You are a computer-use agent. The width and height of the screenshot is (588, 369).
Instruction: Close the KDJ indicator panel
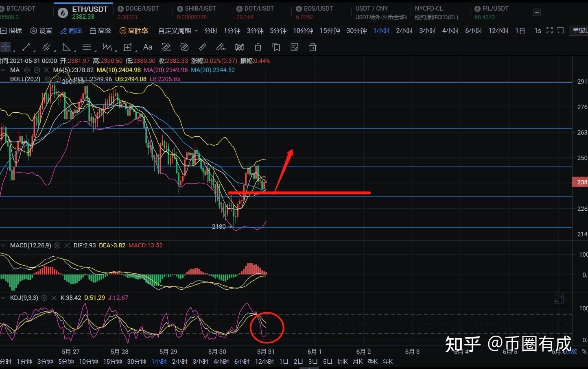click(x=54, y=298)
